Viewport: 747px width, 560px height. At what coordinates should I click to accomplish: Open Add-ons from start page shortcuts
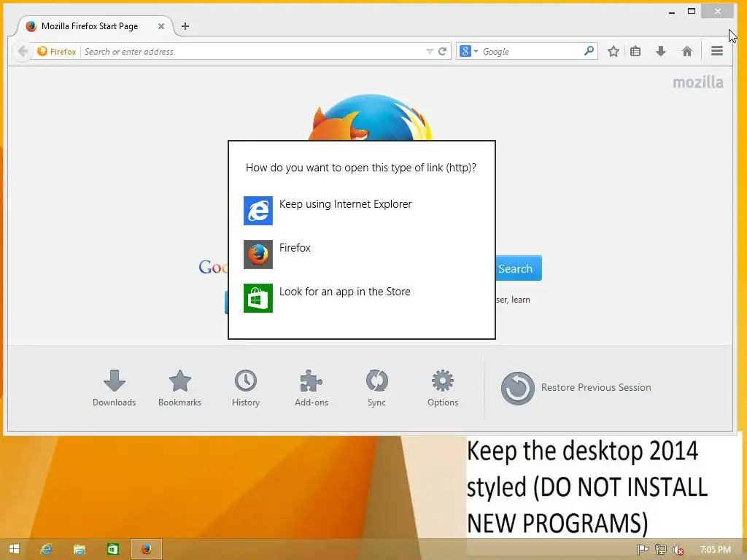311,388
